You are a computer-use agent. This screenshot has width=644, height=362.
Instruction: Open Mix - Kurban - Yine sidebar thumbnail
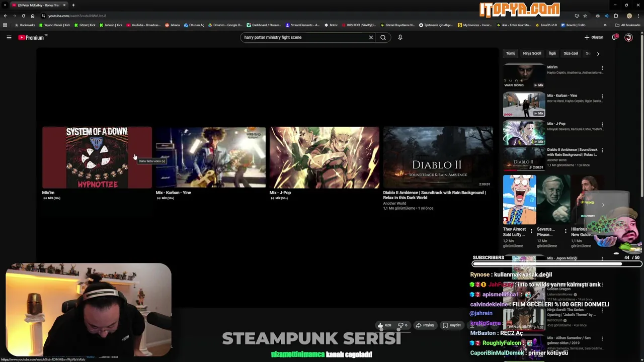[x=524, y=104]
